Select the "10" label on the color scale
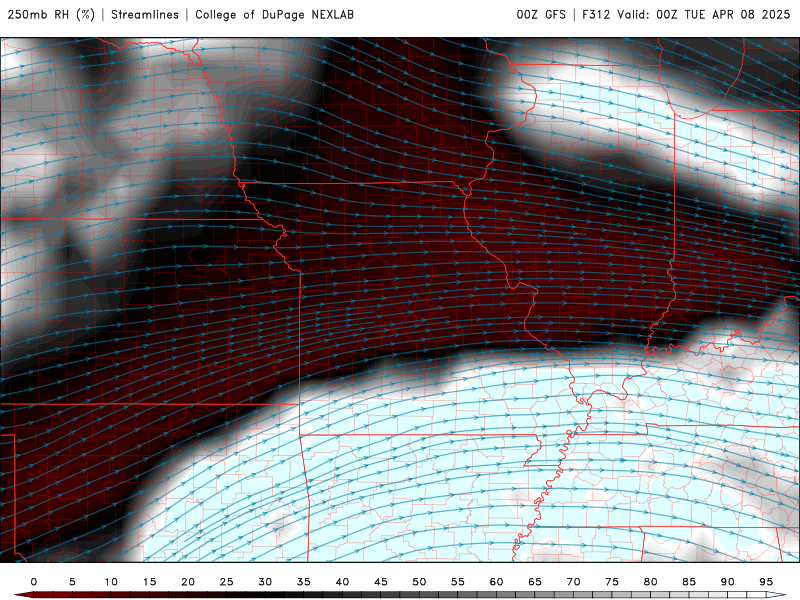The image size is (800, 600). (x=111, y=582)
